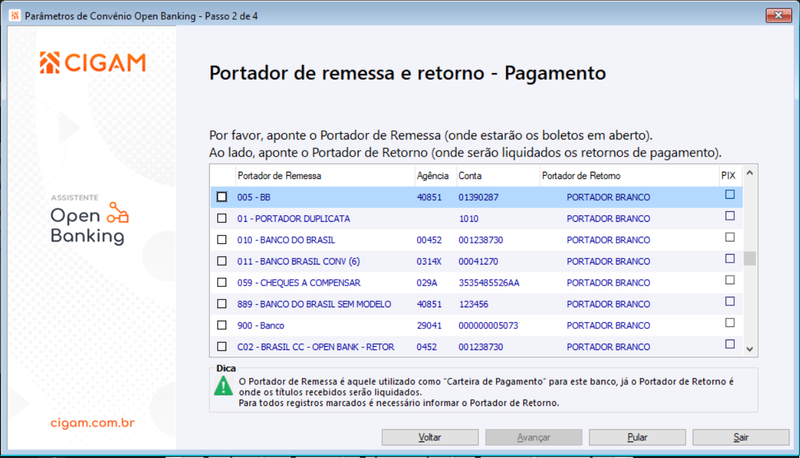Click the scrollbar up arrow in the grid

(x=749, y=173)
